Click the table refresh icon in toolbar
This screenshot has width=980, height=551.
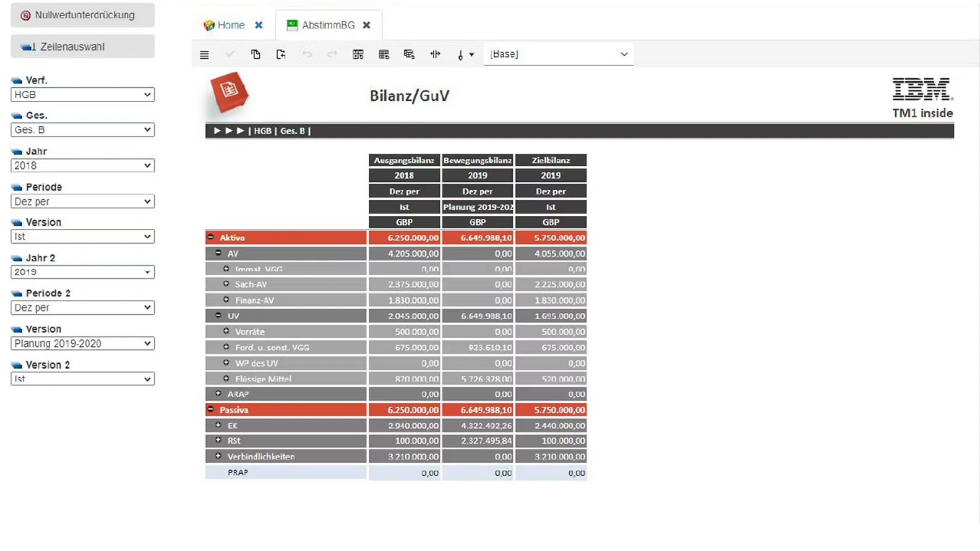click(409, 54)
